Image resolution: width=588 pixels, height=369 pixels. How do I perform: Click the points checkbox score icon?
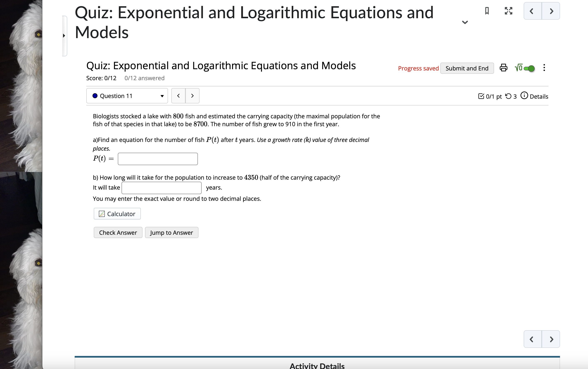pyautogui.click(x=481, y=96)
